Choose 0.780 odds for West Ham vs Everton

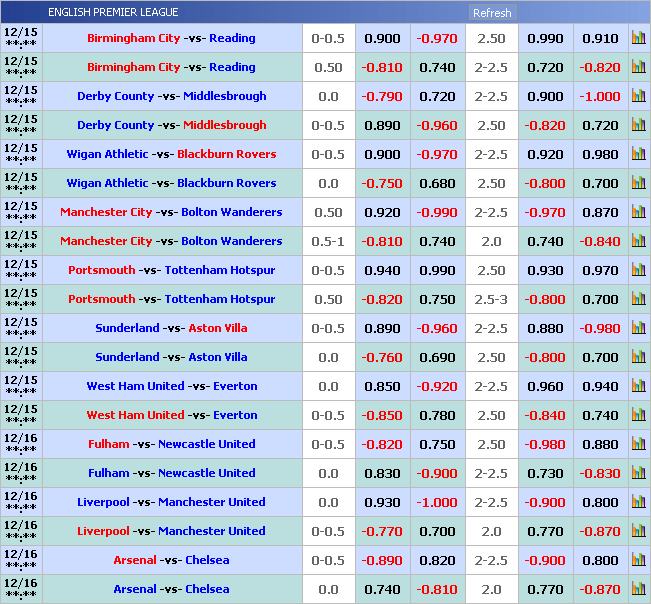(437, 415)
